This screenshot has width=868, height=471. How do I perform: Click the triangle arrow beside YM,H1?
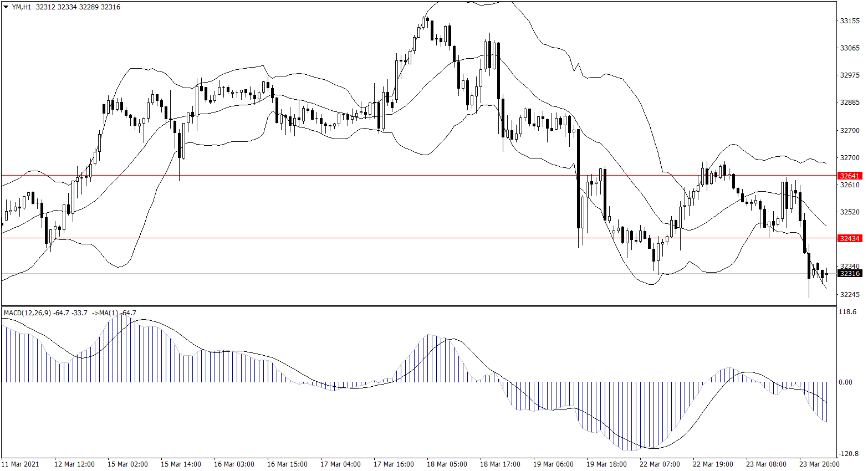pyautogui.click(x=6, y=7)
